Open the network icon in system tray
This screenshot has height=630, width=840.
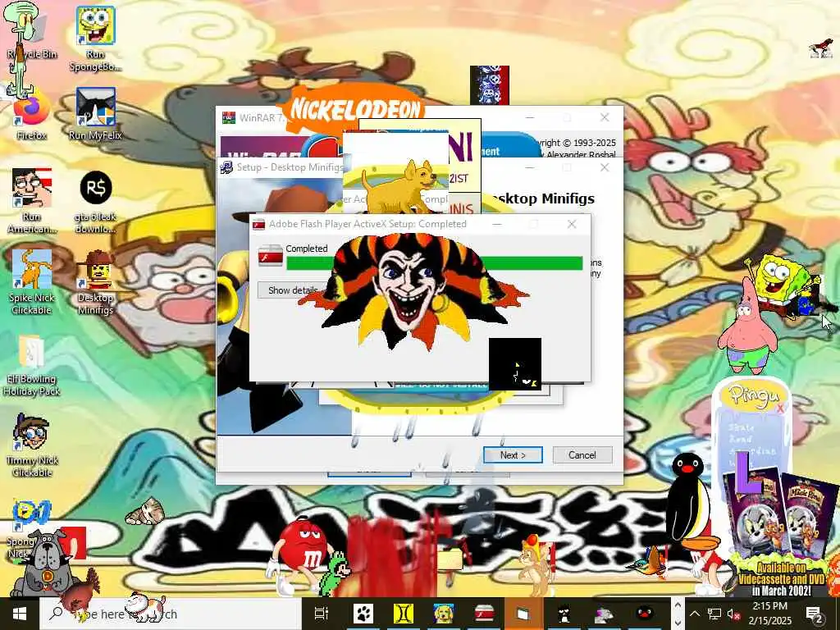pos(714,614)
